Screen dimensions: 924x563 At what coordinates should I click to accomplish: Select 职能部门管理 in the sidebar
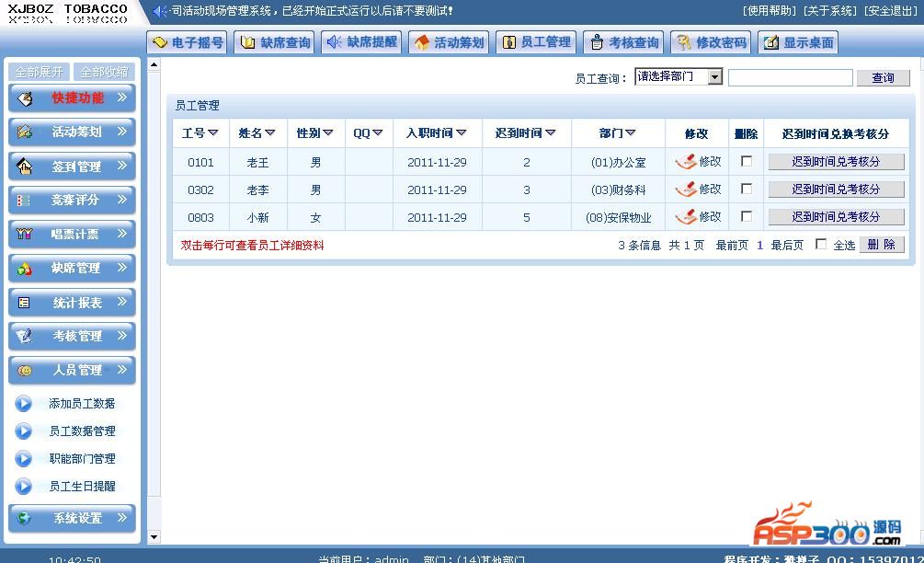[x=82, y=459]
